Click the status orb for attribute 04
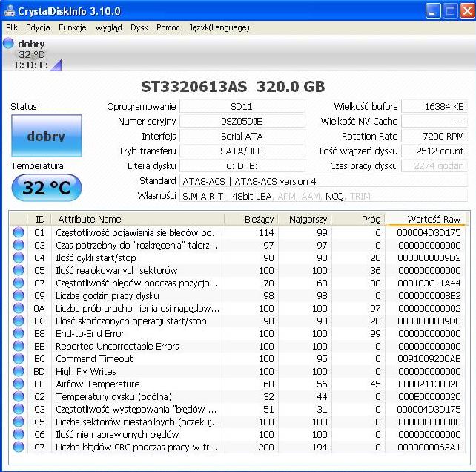Viewport: 476px width, 472px height. point(19,258)
